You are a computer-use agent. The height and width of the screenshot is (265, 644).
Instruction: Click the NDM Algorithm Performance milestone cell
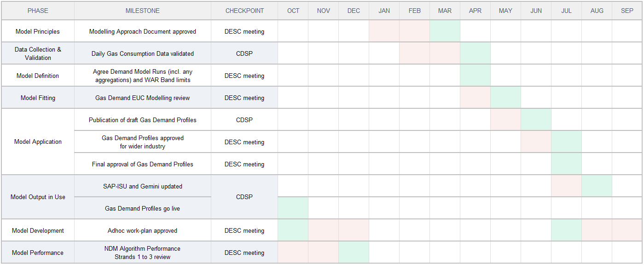[143, 253]
